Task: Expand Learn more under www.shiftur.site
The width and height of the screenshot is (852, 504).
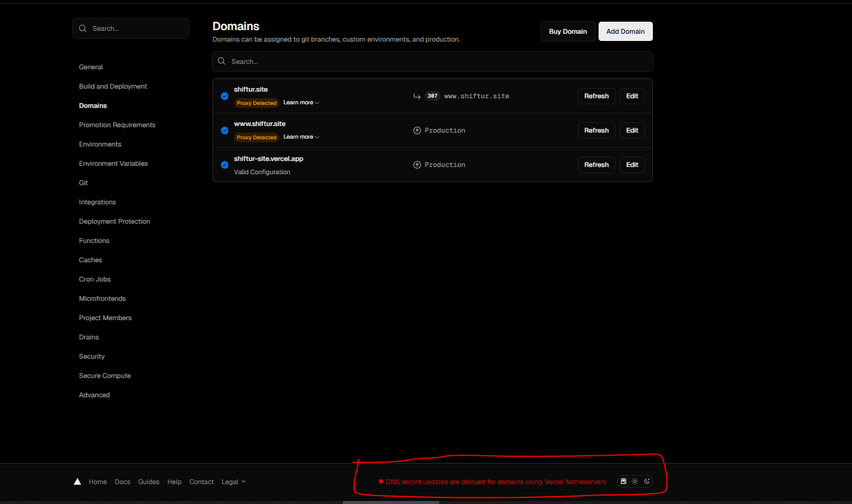Action: coord(301,137)
